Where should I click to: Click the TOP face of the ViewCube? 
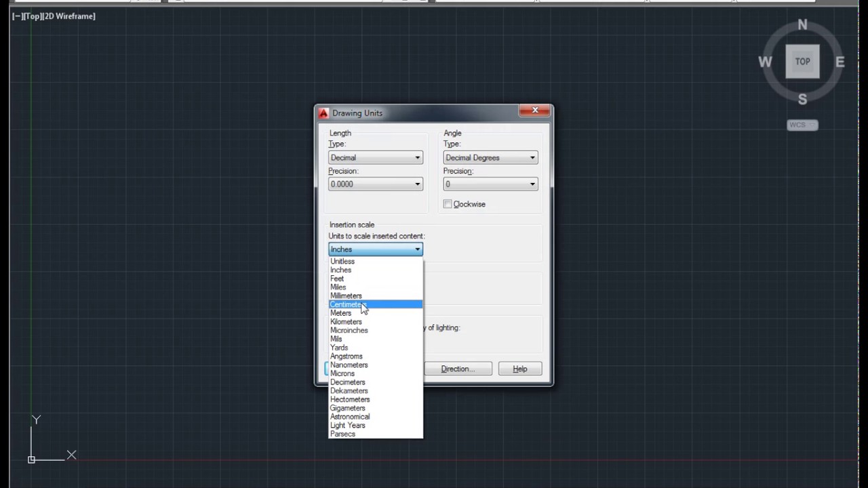pyautogui.click(x=802, y=62)
